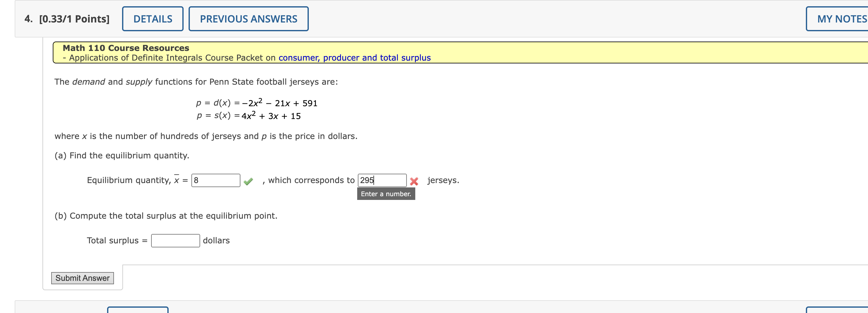868x313 pixels.
Task: Click the partial button below on the left
Action: point(137,310)
